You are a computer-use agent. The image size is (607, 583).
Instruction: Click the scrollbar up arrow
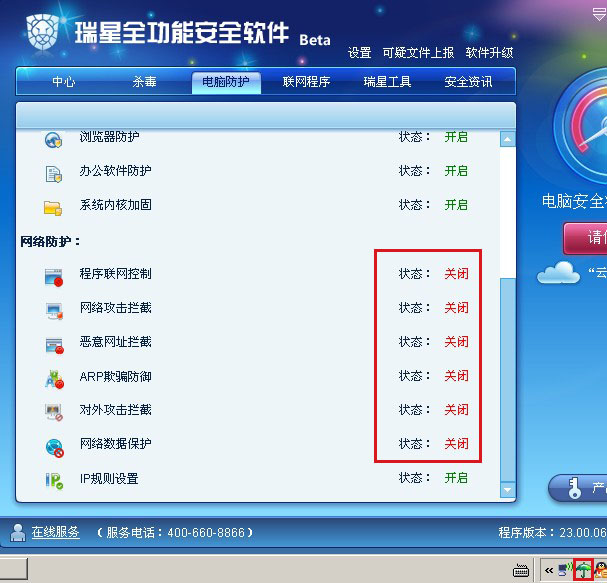tap(508, 139)
